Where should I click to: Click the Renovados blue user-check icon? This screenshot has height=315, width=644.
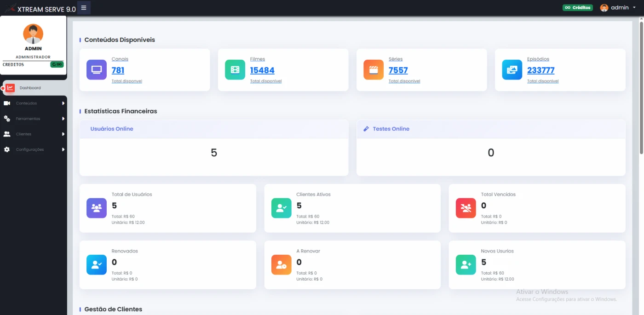pos(97,265)
